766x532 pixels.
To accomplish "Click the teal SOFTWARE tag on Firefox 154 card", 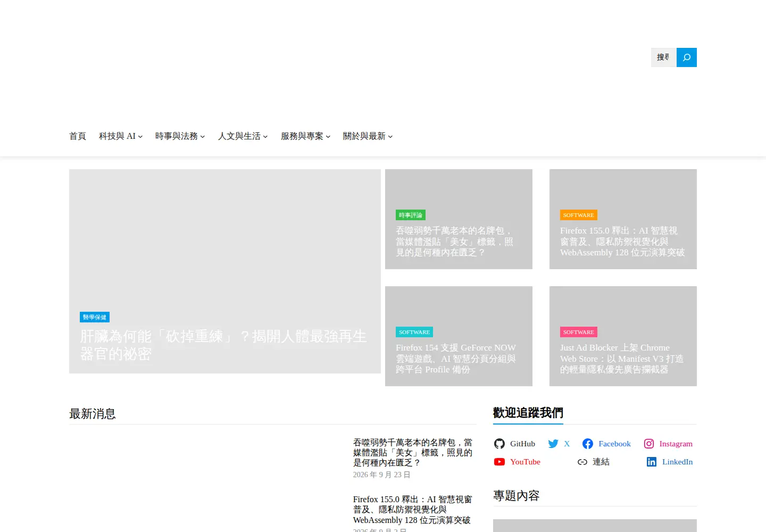I will pos(414,332).
